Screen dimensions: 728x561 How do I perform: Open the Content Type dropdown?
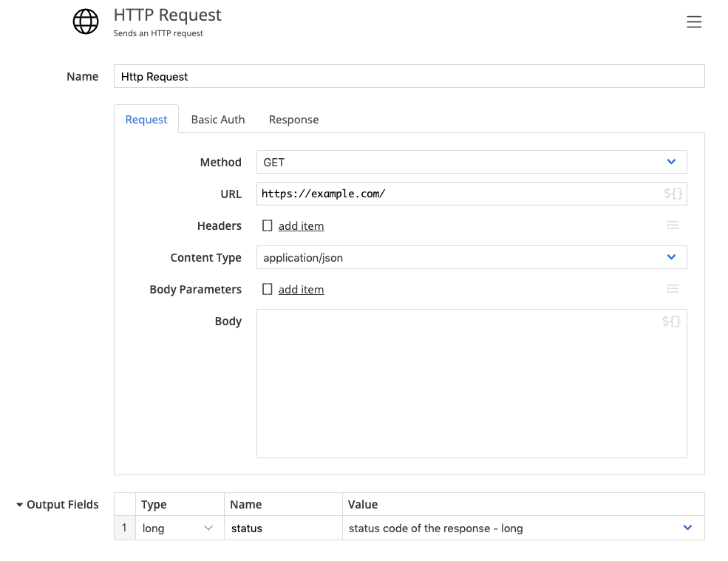pos(472,257)
